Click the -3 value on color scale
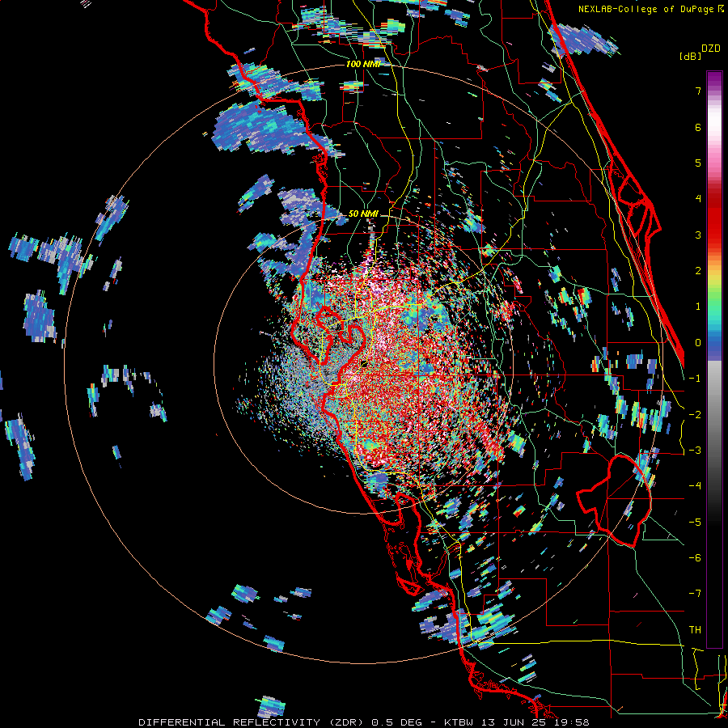Screen dimensions: 728x728 click(695, 451)
